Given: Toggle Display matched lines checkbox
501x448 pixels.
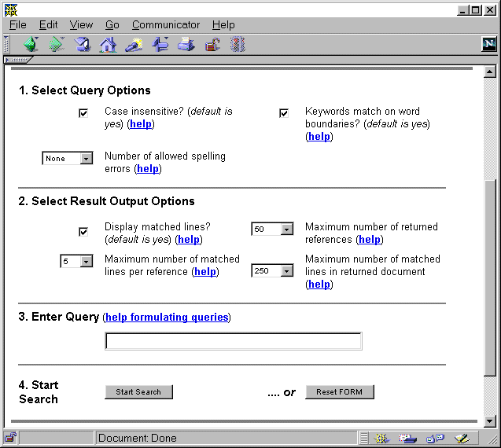Looking at the screenshot, I should pos(83,231).
